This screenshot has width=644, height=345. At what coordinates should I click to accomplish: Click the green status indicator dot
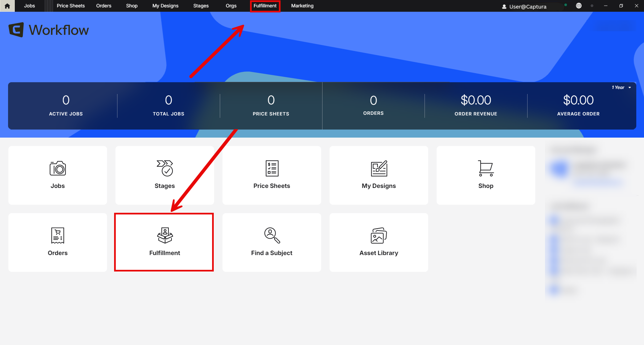[566, 5]
